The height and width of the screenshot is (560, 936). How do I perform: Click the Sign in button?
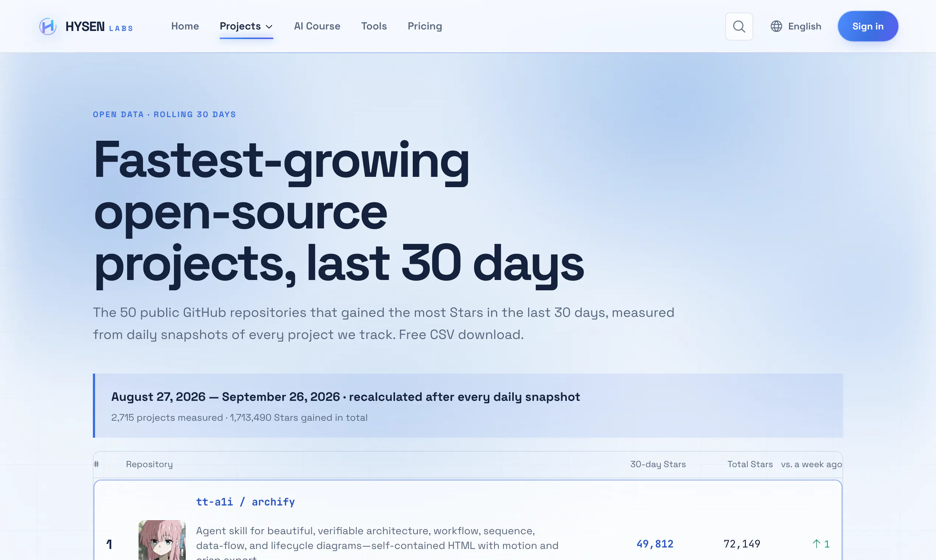pos(868,26)
